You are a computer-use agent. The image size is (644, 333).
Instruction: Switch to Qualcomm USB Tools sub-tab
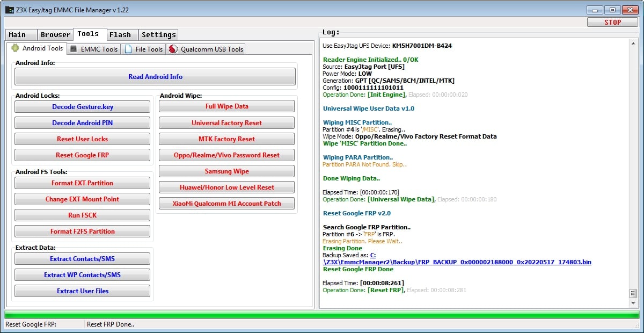(x=206, y=49)
